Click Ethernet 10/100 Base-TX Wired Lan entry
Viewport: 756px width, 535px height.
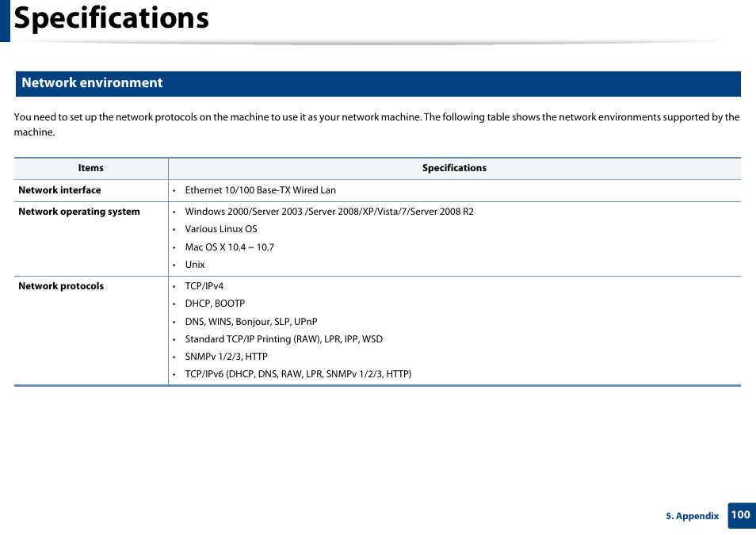[x=261, y=190]
